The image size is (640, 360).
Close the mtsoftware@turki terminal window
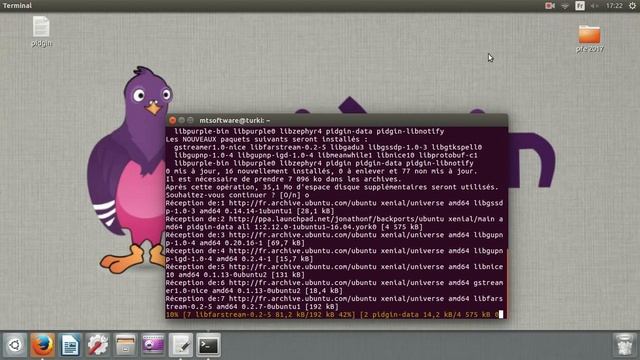172,120
